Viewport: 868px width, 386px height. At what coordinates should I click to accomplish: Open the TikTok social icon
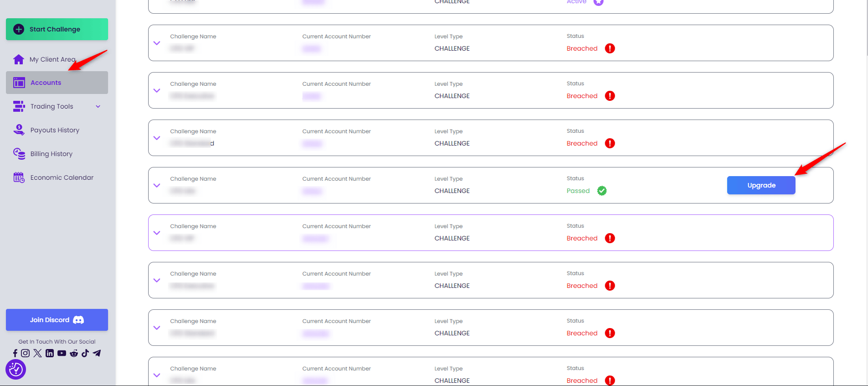pyautogui.click(x=85, y=353)
